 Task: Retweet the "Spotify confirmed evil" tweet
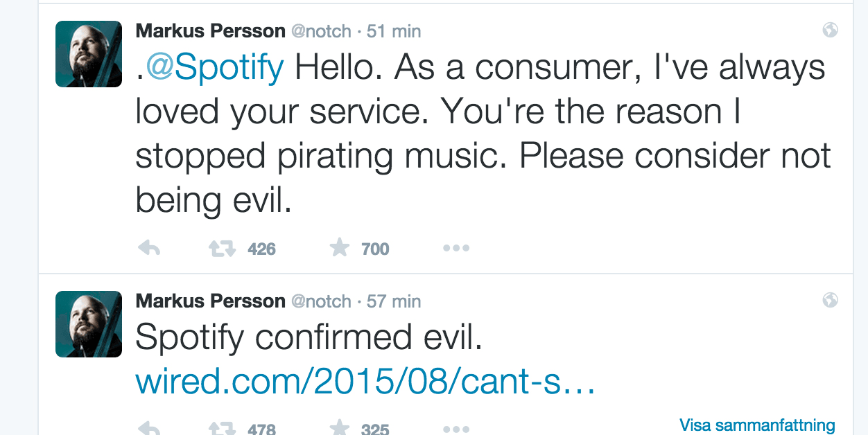222,428
